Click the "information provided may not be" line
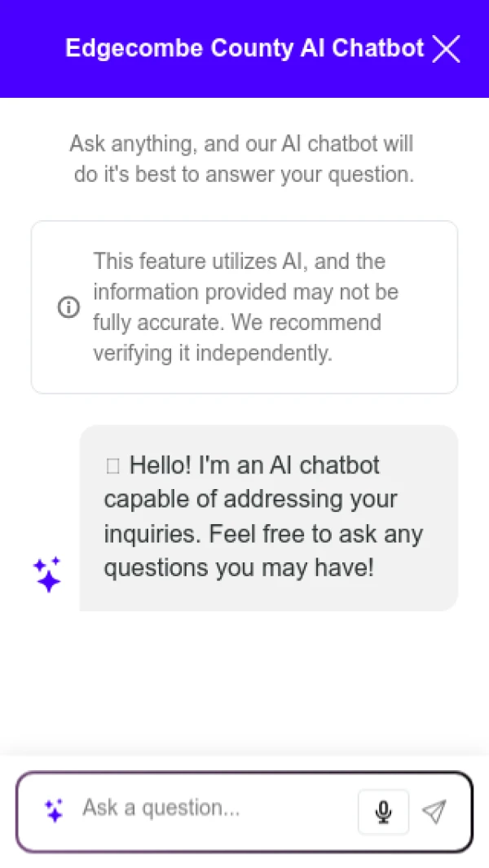Viewport: 489px width, 868px height. point(245,292)
